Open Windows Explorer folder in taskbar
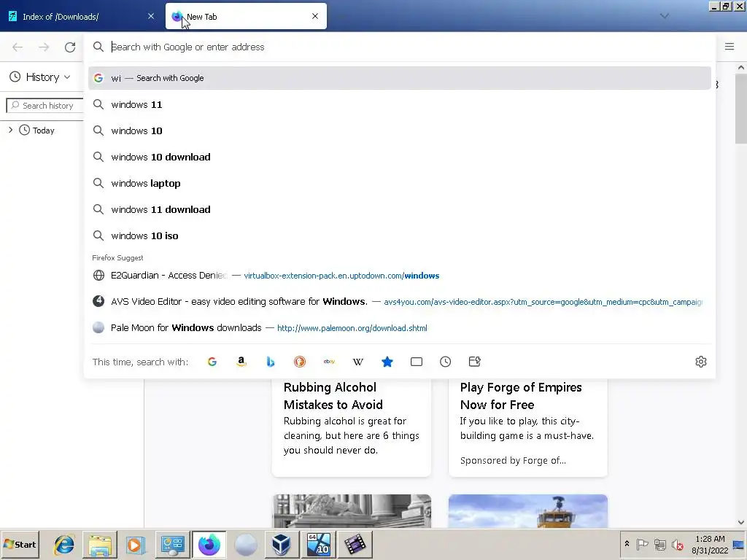747x560 pixels. 100,545
